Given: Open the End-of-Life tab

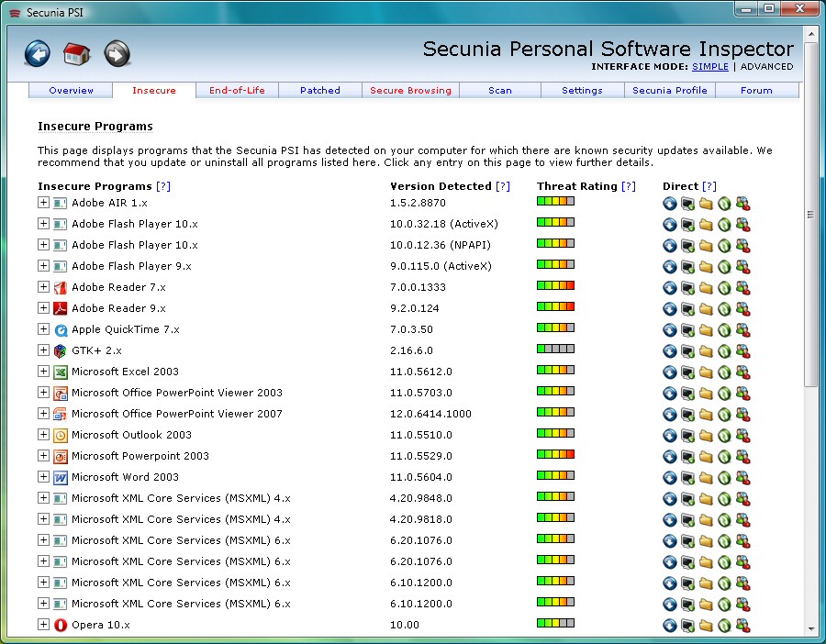Looking at the screenshot, I should click(x=237, y=91).
